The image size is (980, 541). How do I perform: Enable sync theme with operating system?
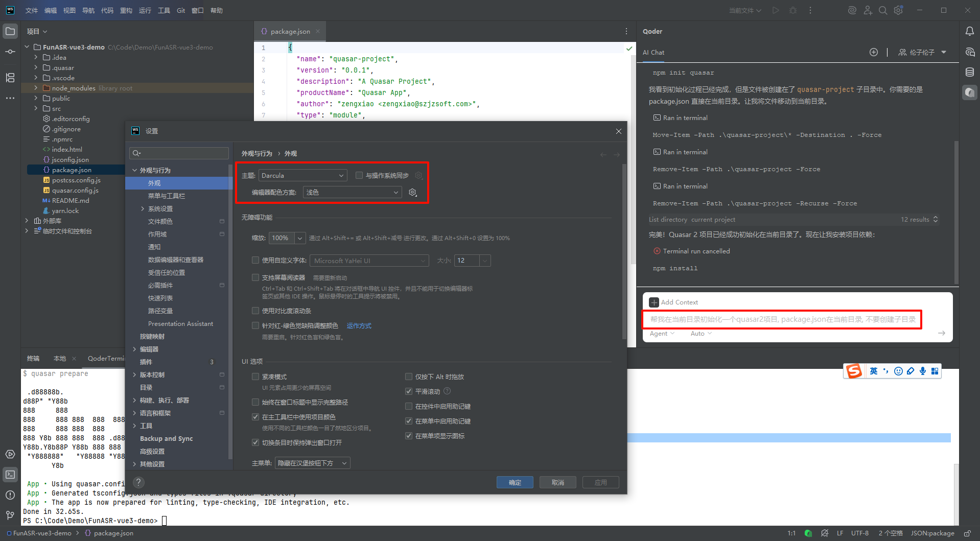(359, 176)
